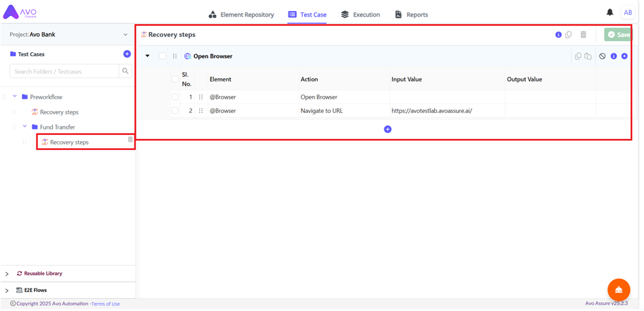Open the Project Avo Bank dropdown
Image resolution: width=644 pixels, height=311 pixels.
pos(125,35)
